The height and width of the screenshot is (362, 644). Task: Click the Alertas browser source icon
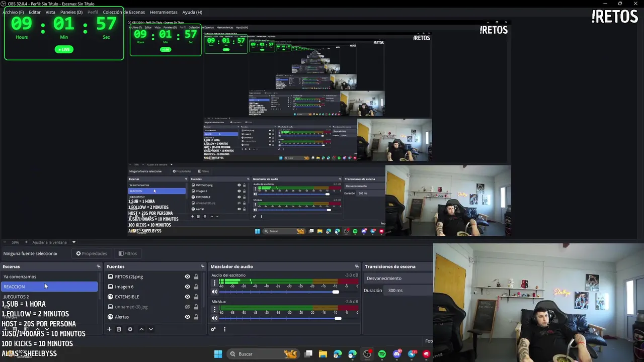tap(110, 317)
